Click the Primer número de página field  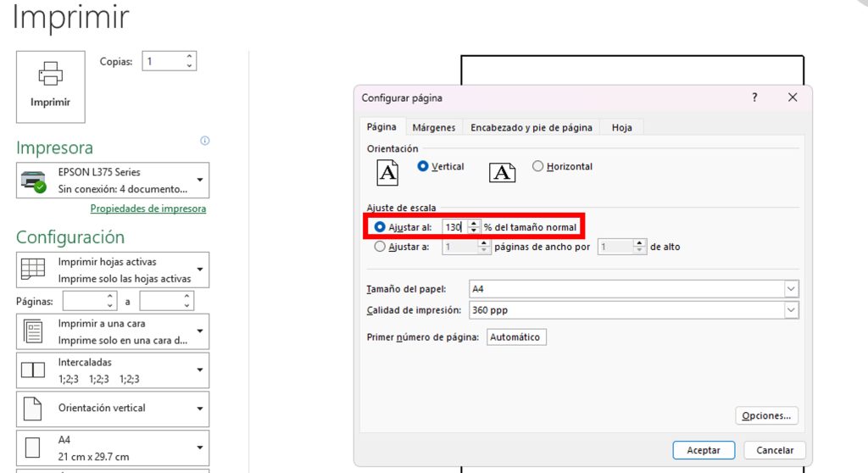pyautogui.click(x=515, y=337)
